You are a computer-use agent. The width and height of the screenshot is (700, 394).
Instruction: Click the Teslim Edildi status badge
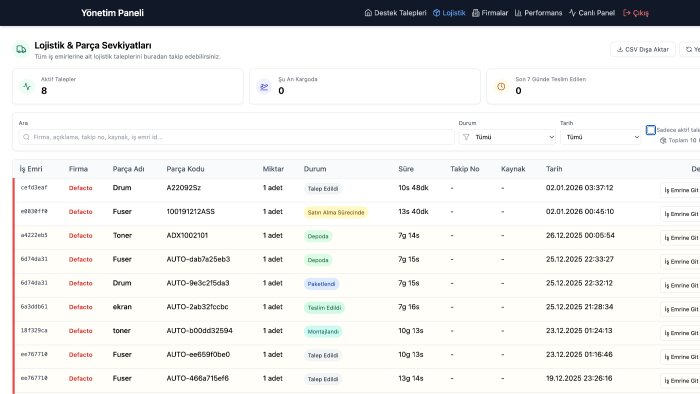(324, 307)
